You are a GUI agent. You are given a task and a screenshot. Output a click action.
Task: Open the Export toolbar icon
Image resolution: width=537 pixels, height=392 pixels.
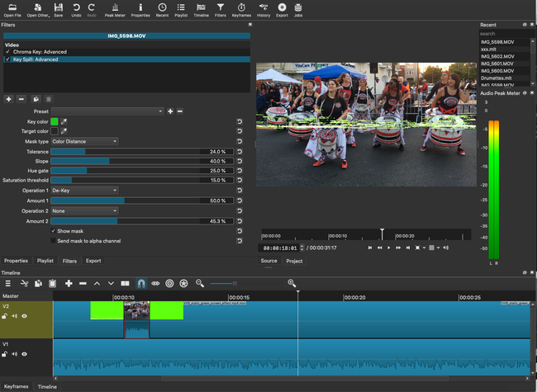283,7
